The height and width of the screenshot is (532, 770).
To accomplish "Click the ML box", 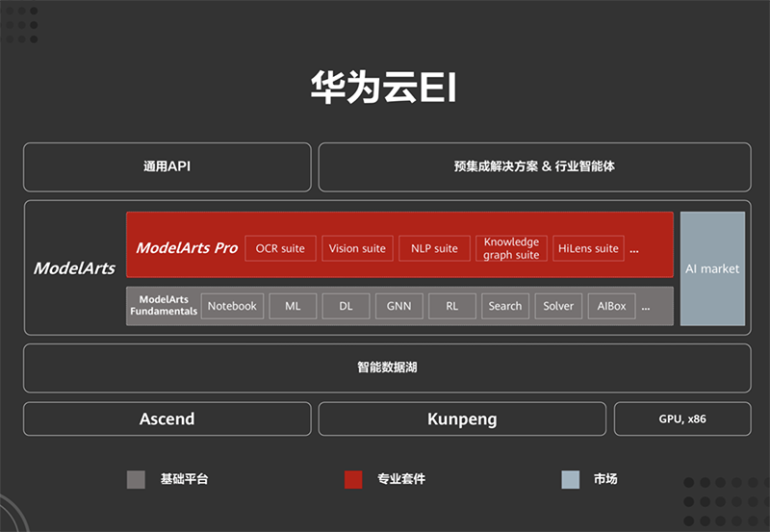I will (x=293, y=306).
